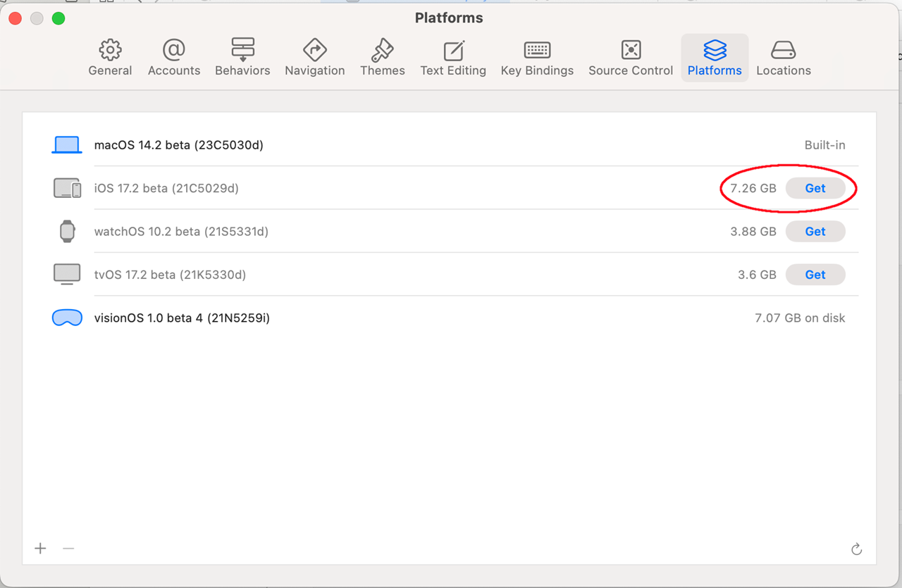The image size is (902, 588).
Task: Switch to the Accounts tab
Action: (x=174, y=58)
